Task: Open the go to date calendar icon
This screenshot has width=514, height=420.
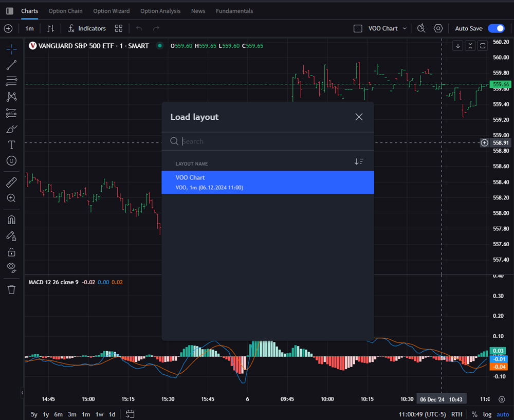Action: [x=130, y=414]
